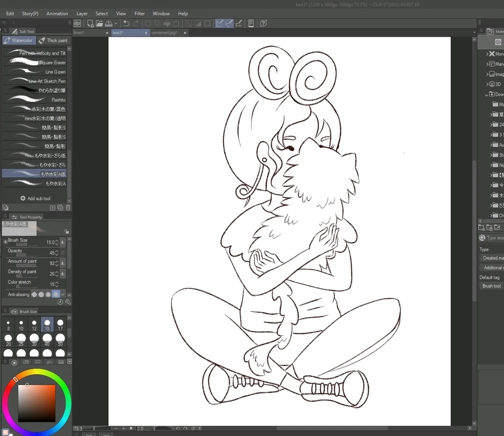This screenshot has width=504, height=436.
Task: Expand the Brush Size plus expander
Action: [x=6, y=242]
